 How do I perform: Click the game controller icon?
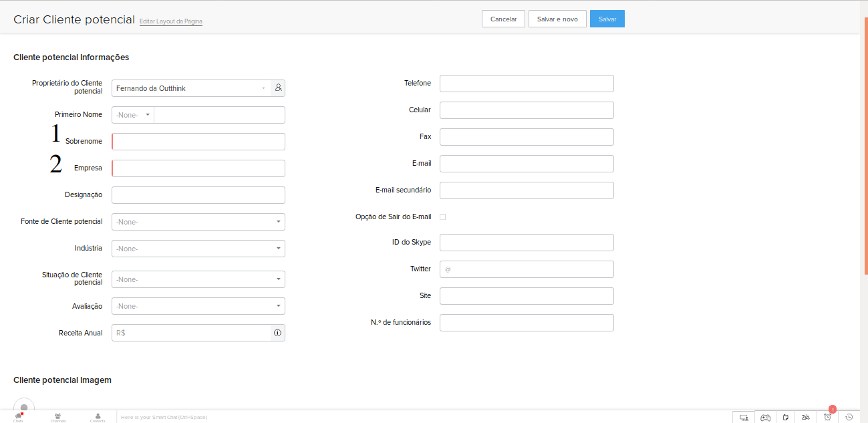pos(766,417)
